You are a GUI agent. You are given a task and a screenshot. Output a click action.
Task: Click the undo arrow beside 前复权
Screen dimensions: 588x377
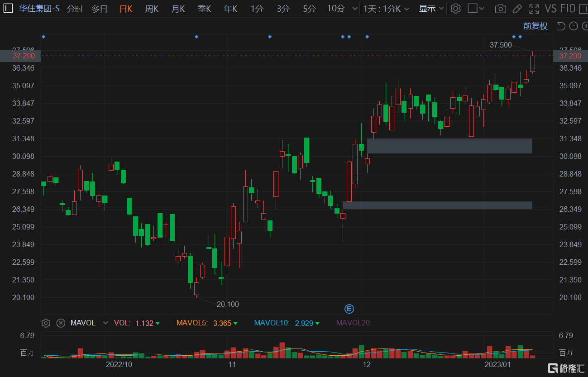coord(561,26)
